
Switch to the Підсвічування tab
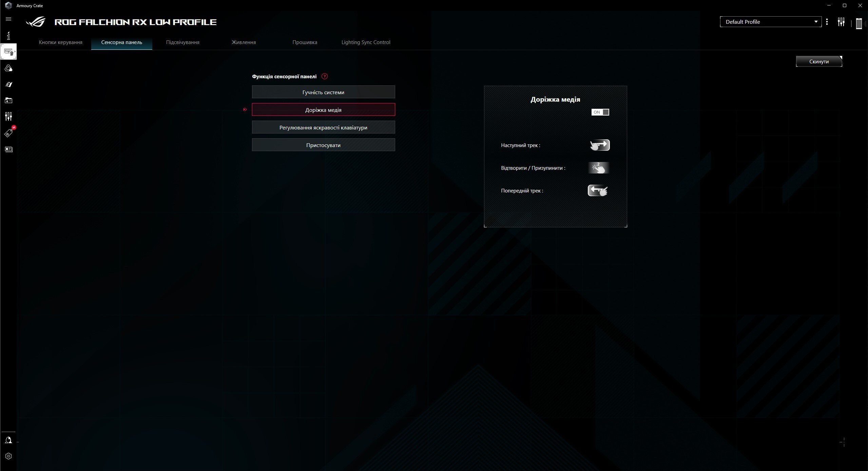(183, 42)
